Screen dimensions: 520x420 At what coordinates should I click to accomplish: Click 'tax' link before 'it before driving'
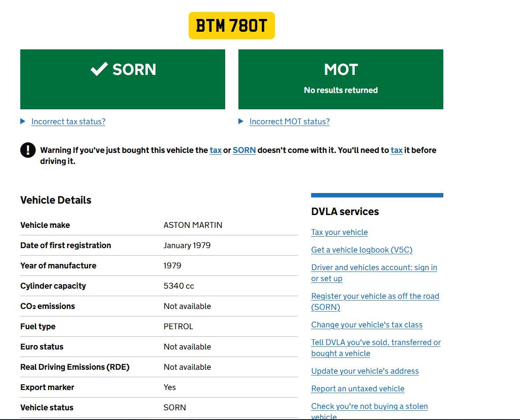tap(396, 150)
